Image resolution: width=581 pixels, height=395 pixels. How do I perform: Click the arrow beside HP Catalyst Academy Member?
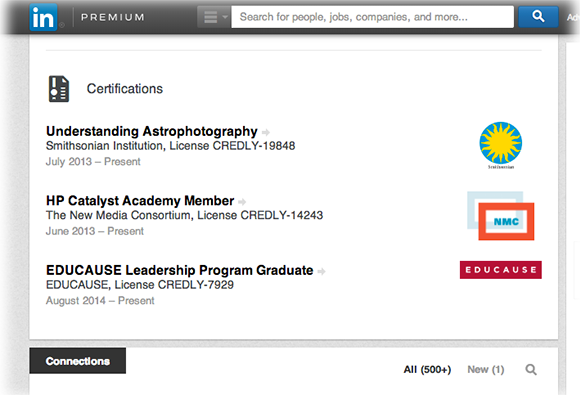tap(242, 202)
